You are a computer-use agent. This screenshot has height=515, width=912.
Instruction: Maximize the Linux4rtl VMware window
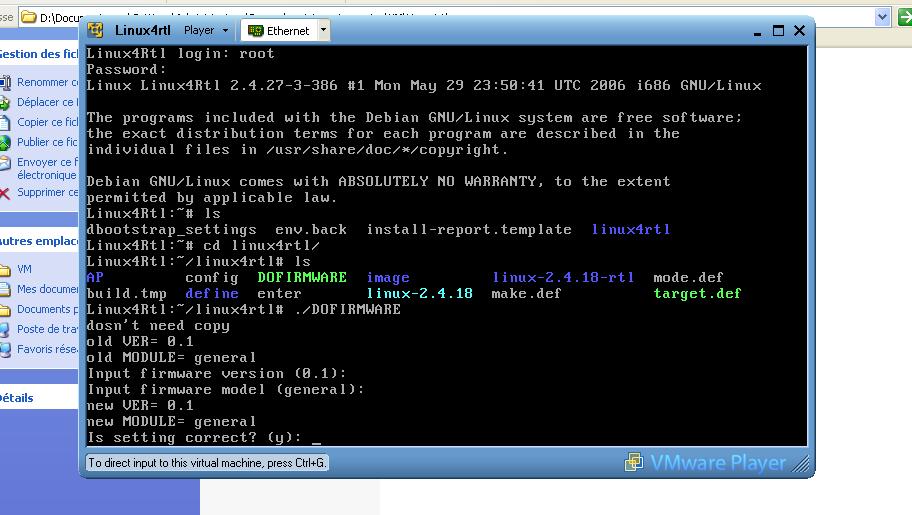pyautogui.click(x=778, y=31)
